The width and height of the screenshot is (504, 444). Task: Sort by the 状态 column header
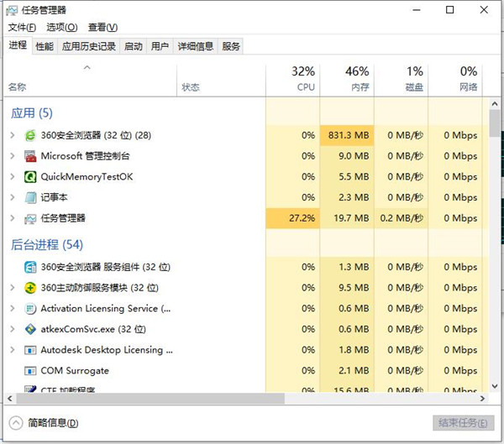(221, 80)
